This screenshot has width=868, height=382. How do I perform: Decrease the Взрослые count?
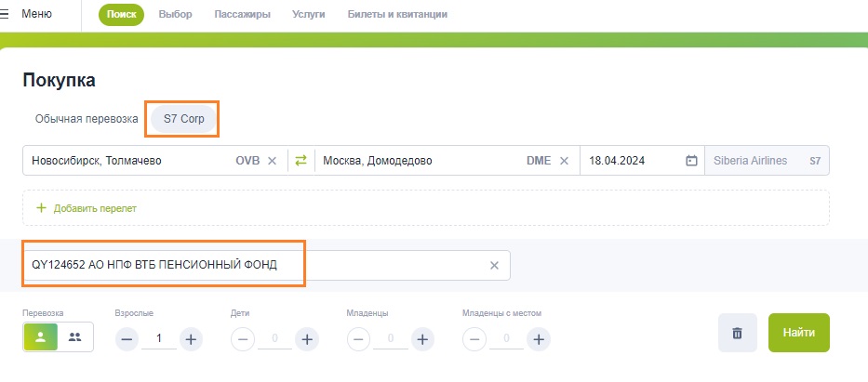[127, 339]
